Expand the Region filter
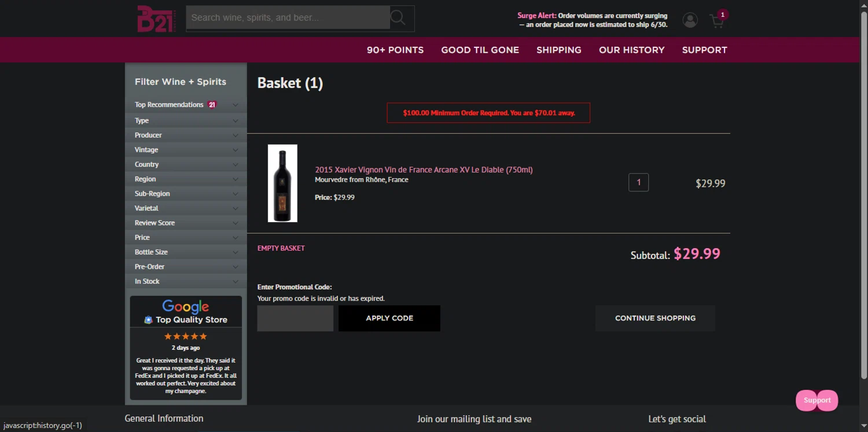The height and width of the screenshot is (432, 868). click(x=186, y=179)
